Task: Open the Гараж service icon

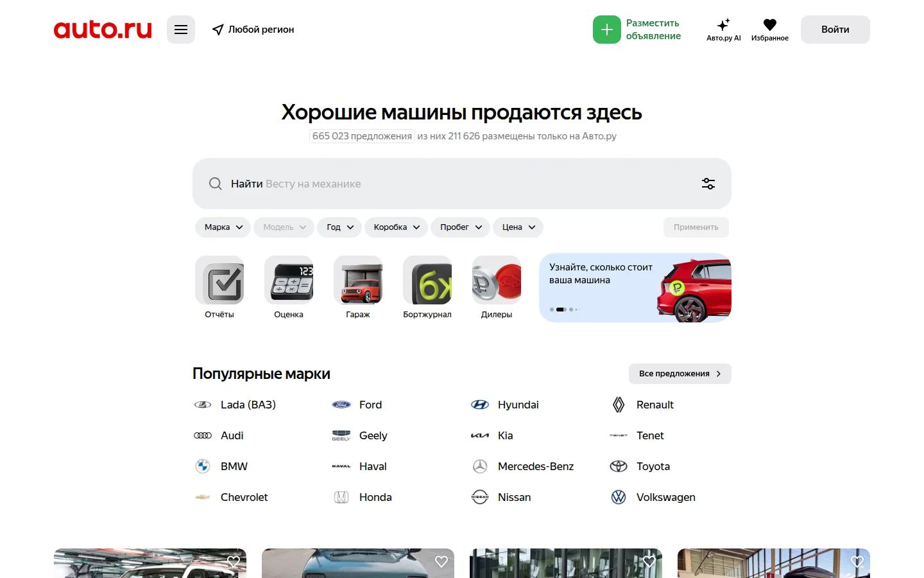Action: coord(358,280)
